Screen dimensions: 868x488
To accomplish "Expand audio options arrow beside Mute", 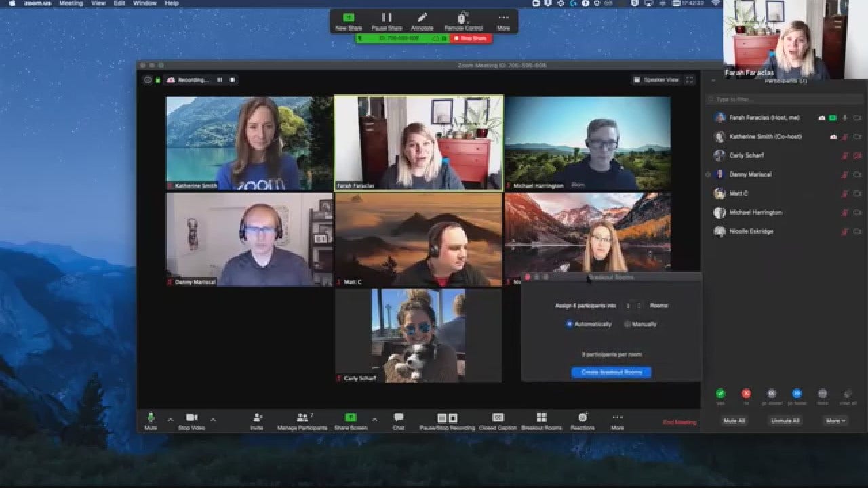I will [x=170, y=420].
